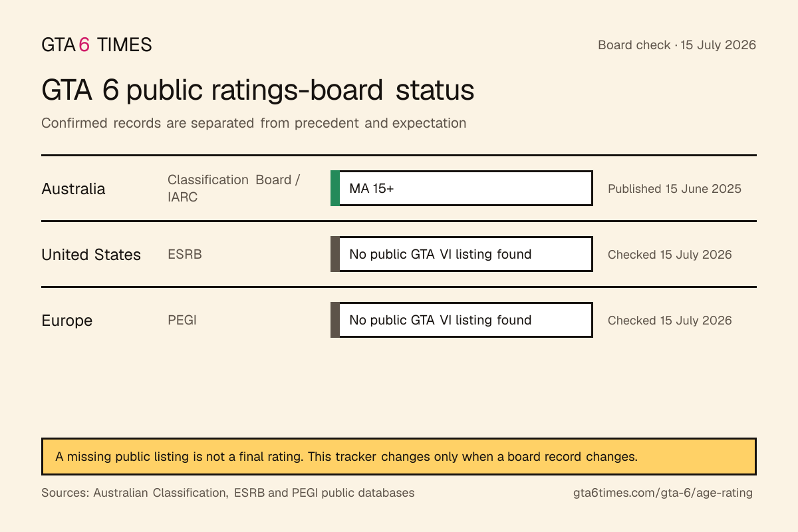Select the Australia row label
The image size is (798, 532).
pos(73,189)
